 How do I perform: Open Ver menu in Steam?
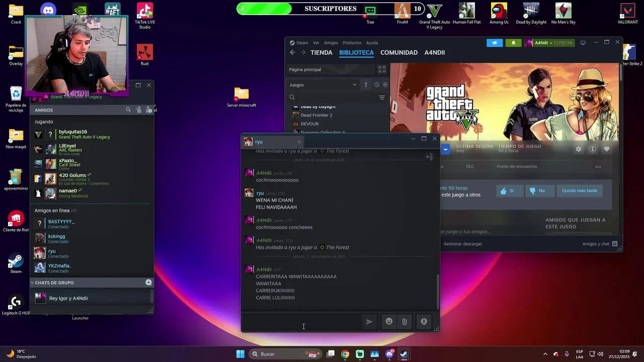[316, 43]
